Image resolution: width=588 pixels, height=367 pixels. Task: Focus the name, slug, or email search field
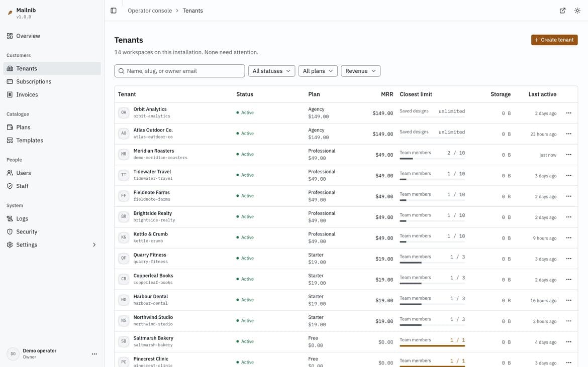179,71
